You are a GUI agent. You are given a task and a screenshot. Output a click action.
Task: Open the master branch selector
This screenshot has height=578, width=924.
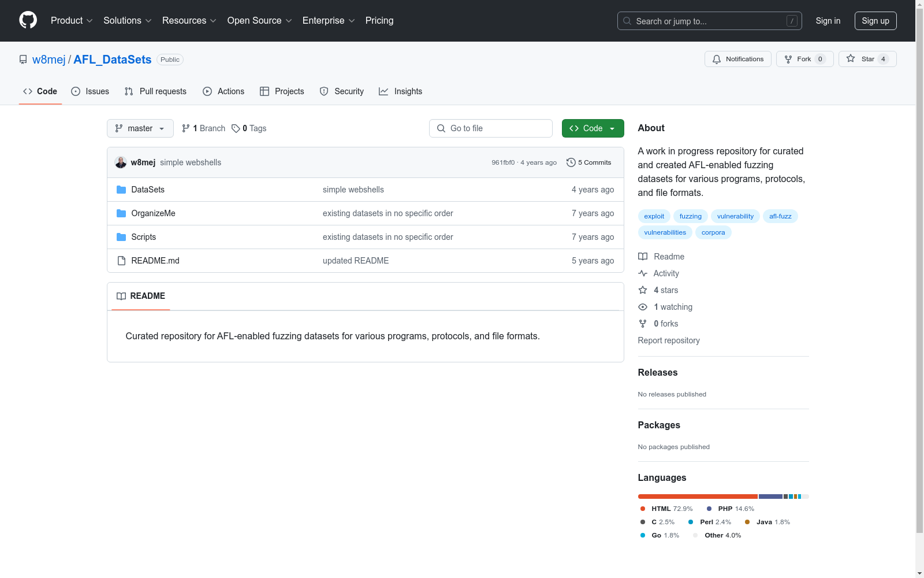coord(140,128)
